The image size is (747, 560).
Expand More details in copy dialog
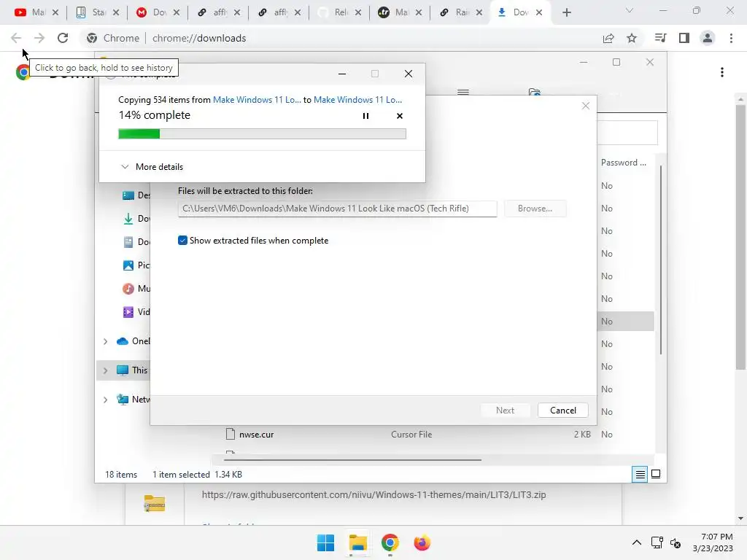tap(152, 167)
